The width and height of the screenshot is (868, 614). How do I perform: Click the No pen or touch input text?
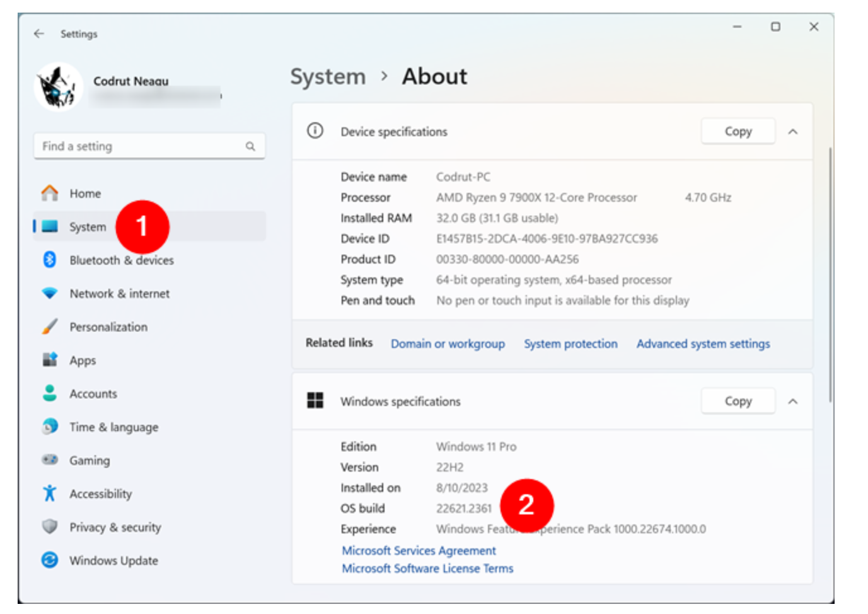pos(562,300)
